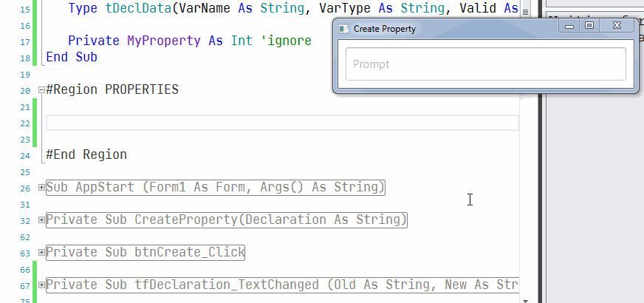Click the End Sub statement on line 18
644x303 pixels.
click(x=72, y=57)
